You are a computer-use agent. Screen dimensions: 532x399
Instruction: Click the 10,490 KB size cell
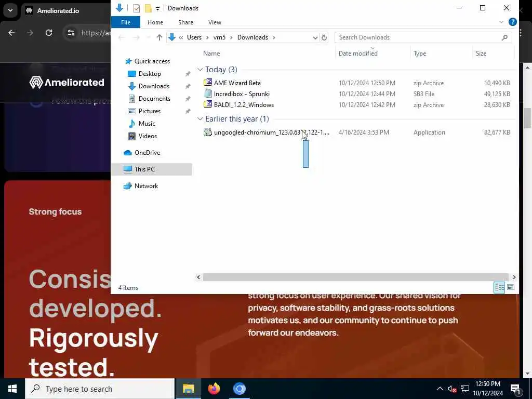point(497,83)
